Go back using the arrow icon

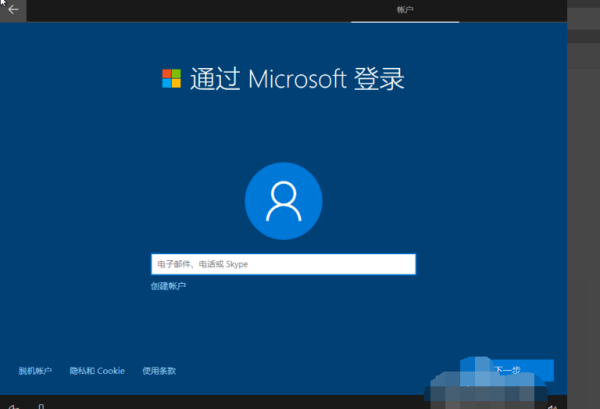[13, 10]
